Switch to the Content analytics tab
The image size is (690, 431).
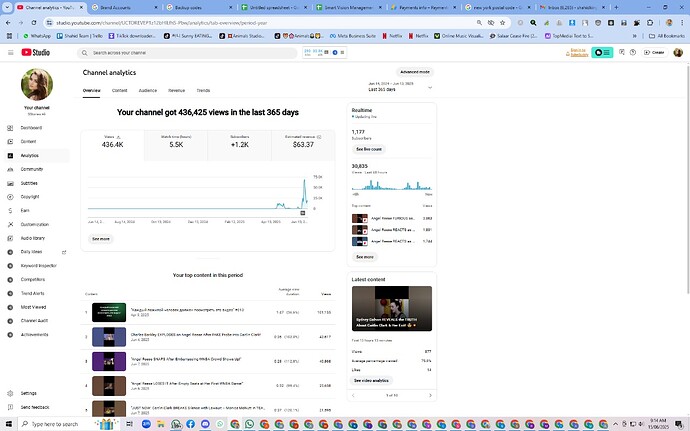(119, 91)
